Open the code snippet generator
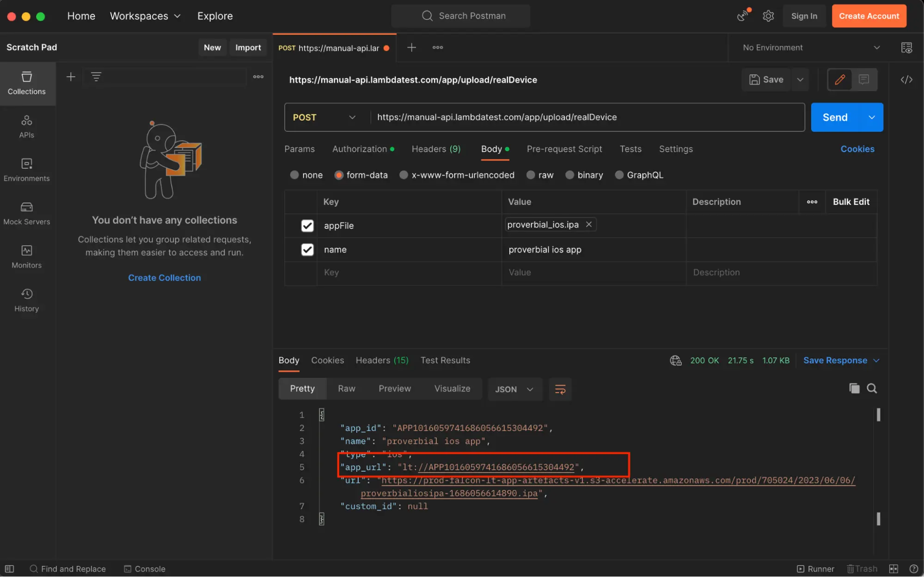 [x=906, y=80]
